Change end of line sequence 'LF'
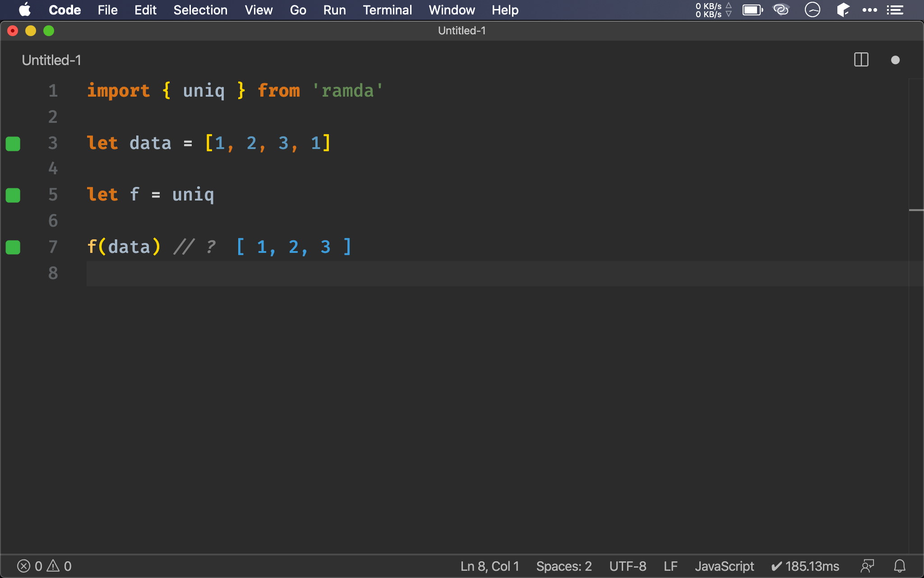The height and width of the screenshot is (578, 924). click(x=670, y=566)
